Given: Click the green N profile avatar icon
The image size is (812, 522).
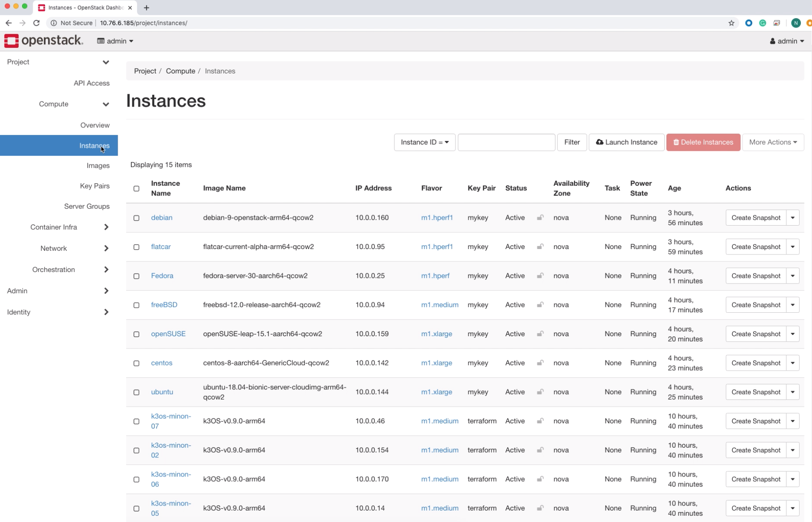Looking at the screenshot, I should [x=795, y=23].
